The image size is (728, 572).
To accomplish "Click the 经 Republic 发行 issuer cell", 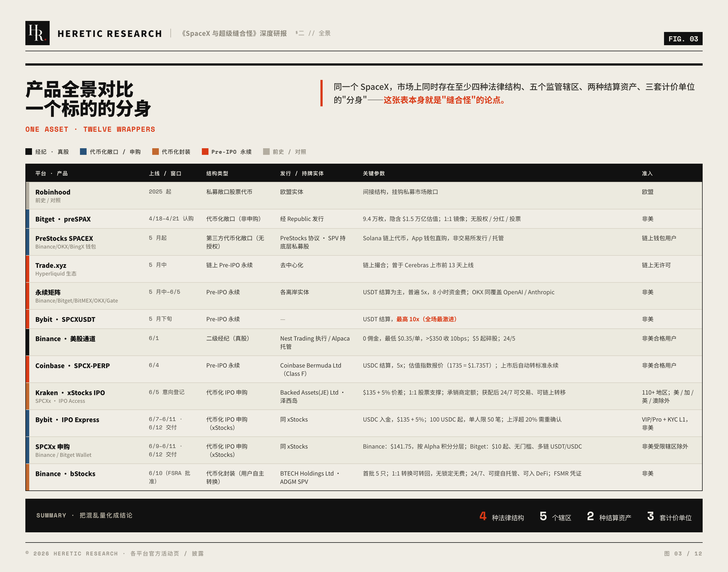I will tap(302, 219).
